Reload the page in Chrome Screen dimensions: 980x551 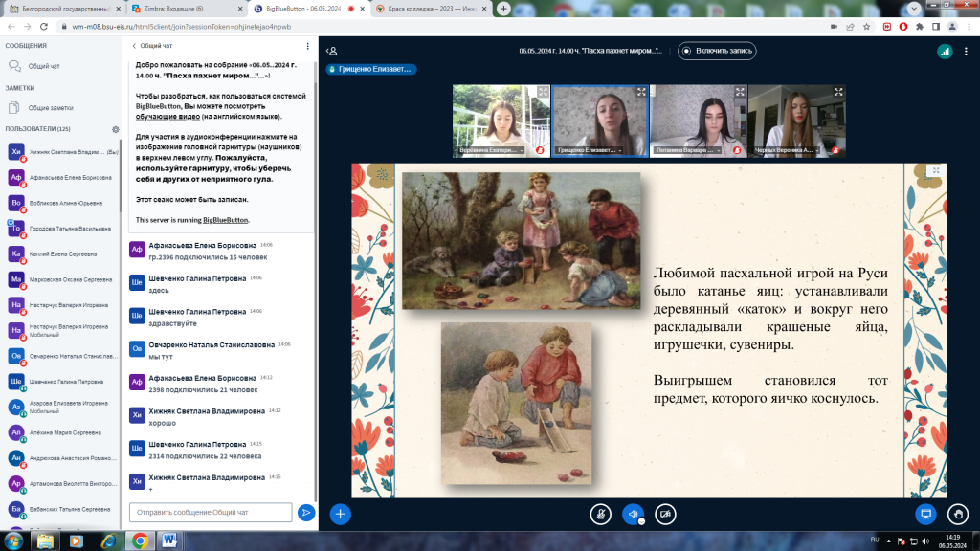(x=44, y=27)
